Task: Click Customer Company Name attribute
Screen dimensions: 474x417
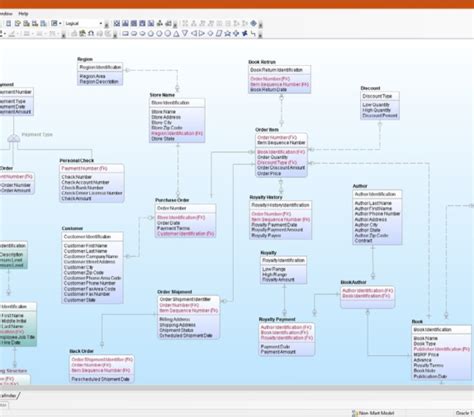Action: click(x=91, y=257)
